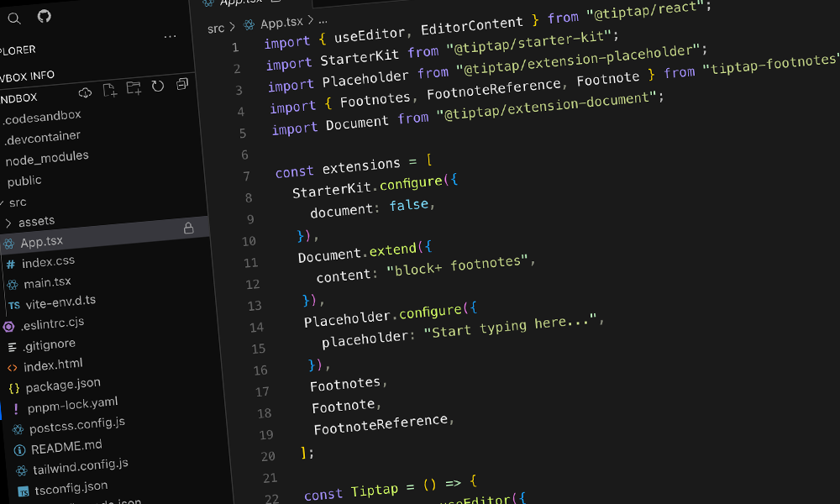This screenshot has height=504, width=840.
Task: Open package.json from the file tree
Action: (62, 386)
